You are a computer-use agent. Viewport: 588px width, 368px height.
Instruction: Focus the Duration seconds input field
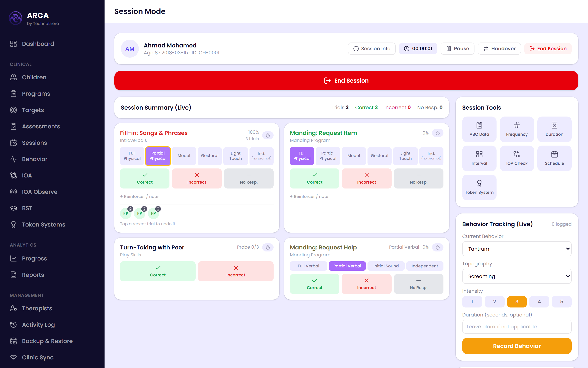click(517, 327)
